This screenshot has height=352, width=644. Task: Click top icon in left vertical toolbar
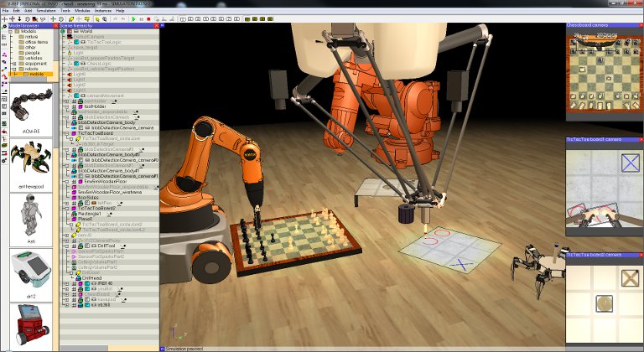(4, 26)
